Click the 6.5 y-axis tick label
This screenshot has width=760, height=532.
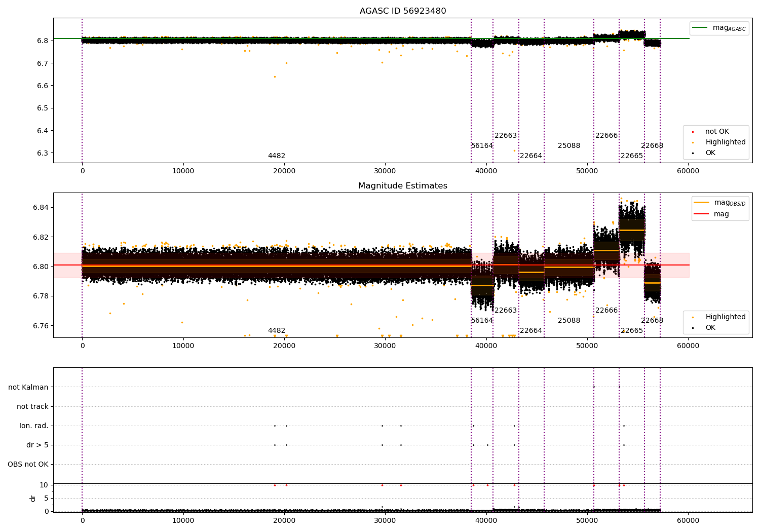coord(43,108)
